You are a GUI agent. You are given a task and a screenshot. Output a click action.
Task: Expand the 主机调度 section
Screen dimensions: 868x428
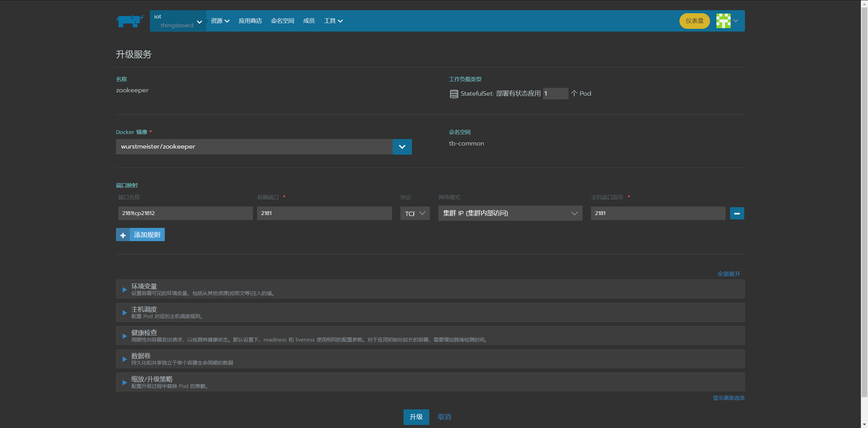(x=430, y=312)
